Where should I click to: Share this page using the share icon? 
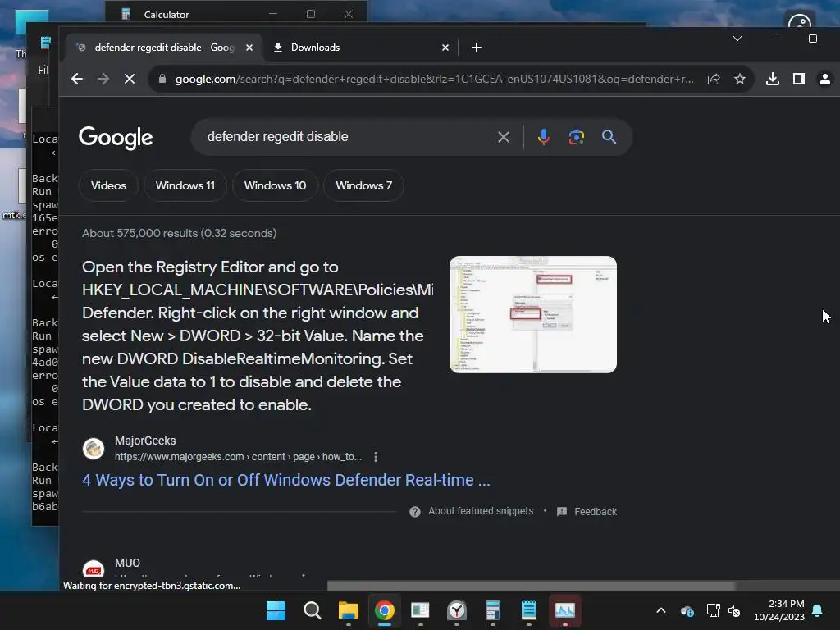(x=714, y=80)
